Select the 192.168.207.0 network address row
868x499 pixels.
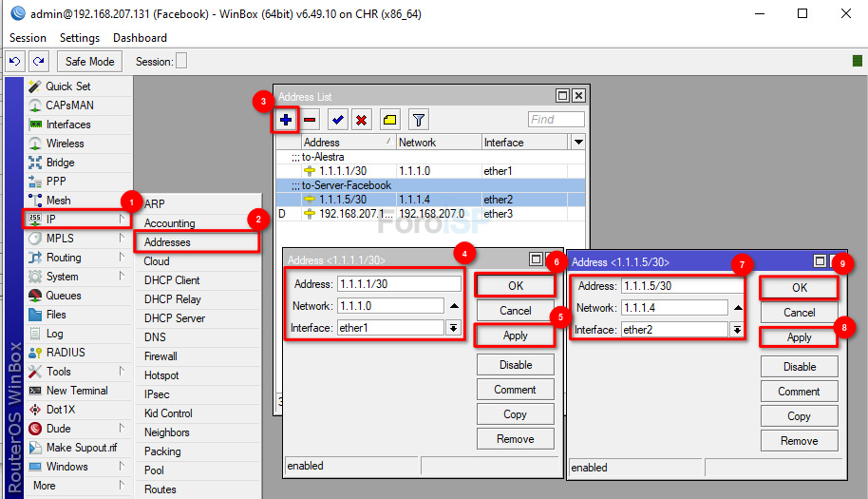[x=437, y=214]
